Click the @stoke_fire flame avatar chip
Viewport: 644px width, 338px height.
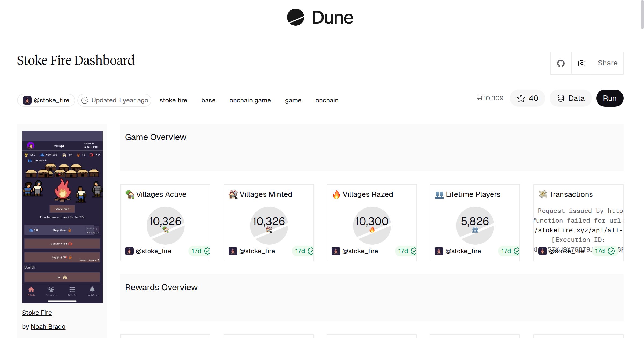(46, 100)
